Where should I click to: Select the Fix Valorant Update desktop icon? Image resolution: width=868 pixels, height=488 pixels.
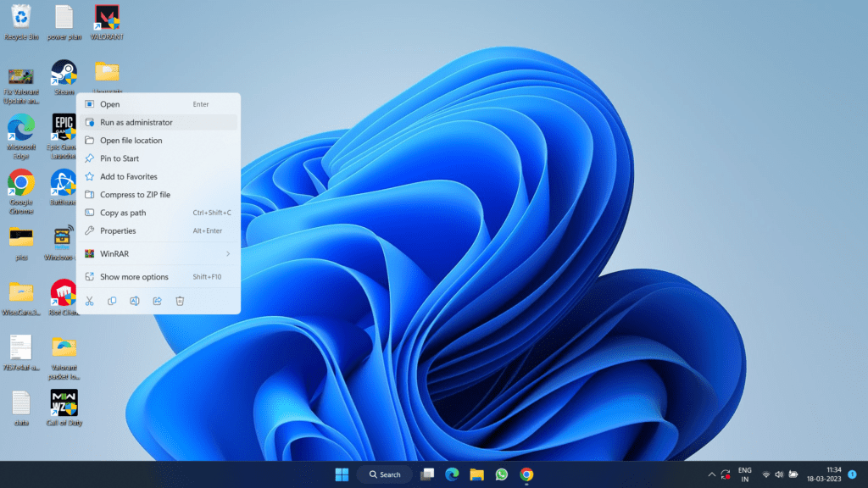point(21,86)
